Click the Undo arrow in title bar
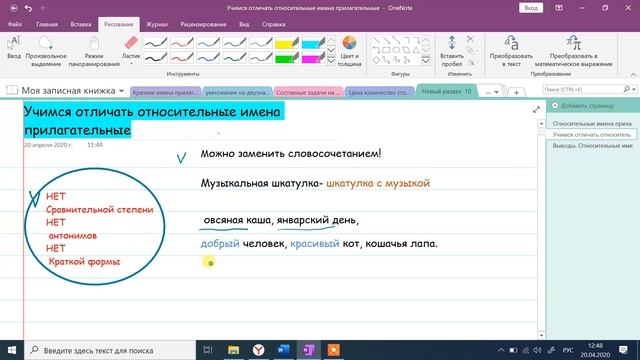The width and height of the screenshot is (640, 360). 28,8
